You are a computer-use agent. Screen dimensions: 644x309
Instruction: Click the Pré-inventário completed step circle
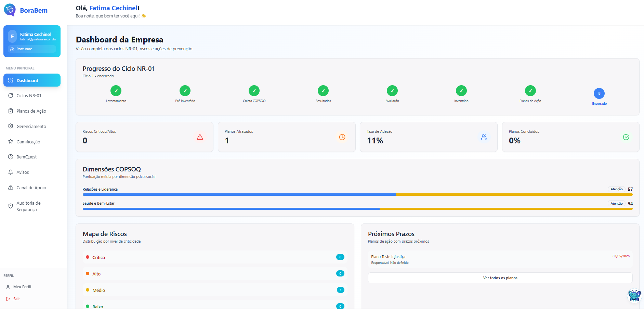[185, 91]
